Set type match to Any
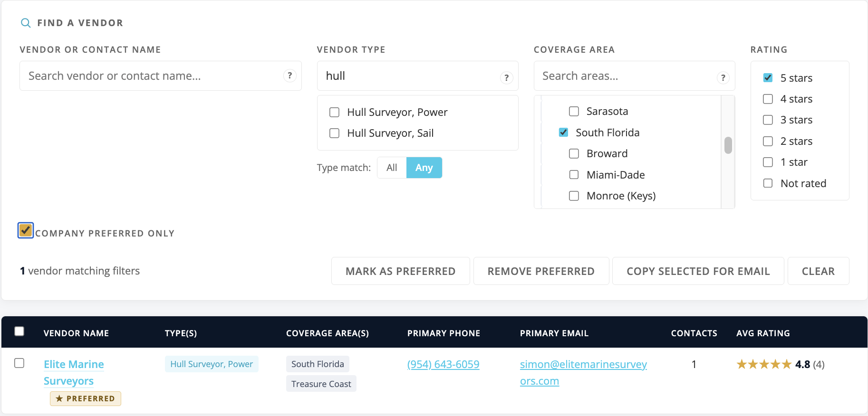The height and width of the screenshot is (416, 868). coord(424,168)
